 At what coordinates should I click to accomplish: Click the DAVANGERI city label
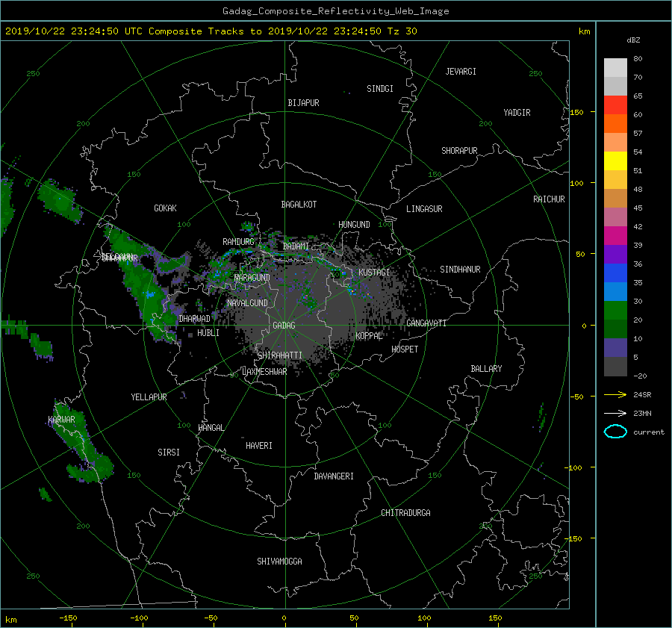(334, 476)
